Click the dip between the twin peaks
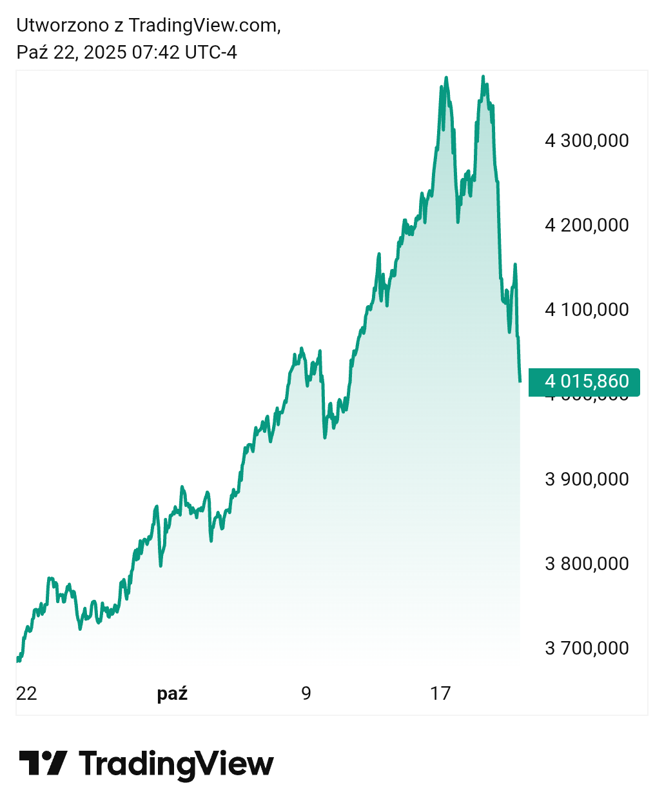Image resolution: width=664 pixels, height=812 pixels. point(458,221)
